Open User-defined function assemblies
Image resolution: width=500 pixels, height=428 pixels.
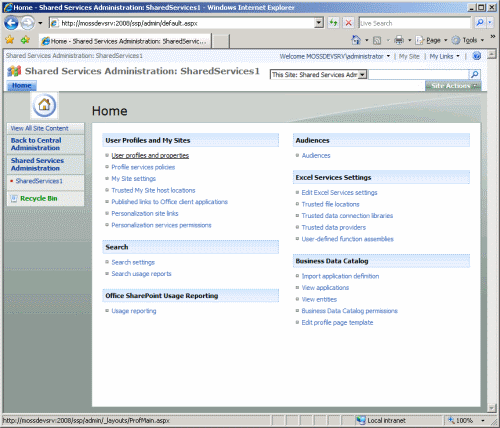tap(348, 239)
